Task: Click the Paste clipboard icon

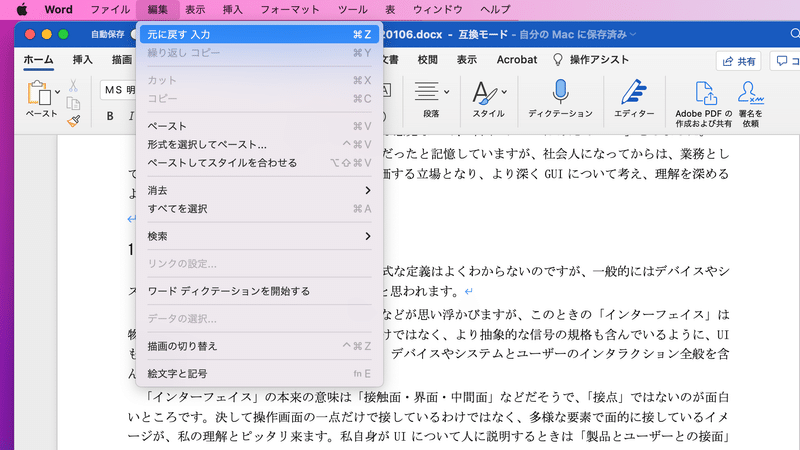Action: tap(39, 93)
